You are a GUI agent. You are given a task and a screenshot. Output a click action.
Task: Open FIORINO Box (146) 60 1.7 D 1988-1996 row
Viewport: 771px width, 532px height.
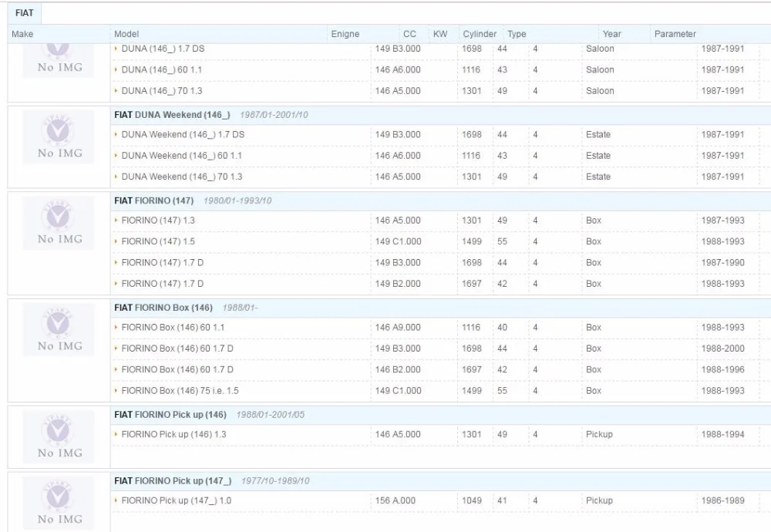177,370
